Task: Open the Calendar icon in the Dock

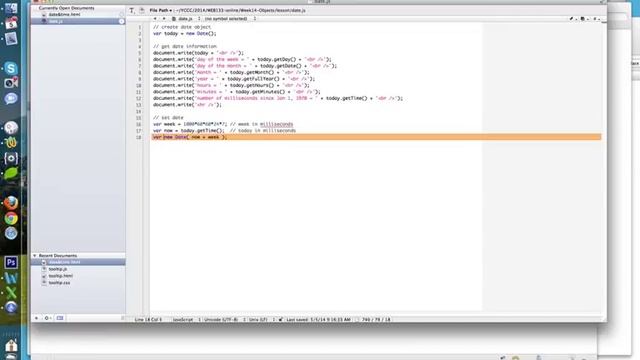Action: click(x=11, y=22)
